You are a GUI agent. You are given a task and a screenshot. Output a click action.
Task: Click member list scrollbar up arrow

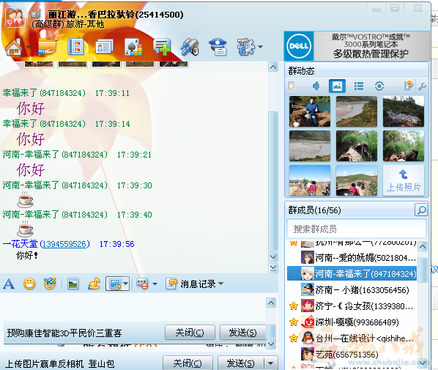(422, 247)
